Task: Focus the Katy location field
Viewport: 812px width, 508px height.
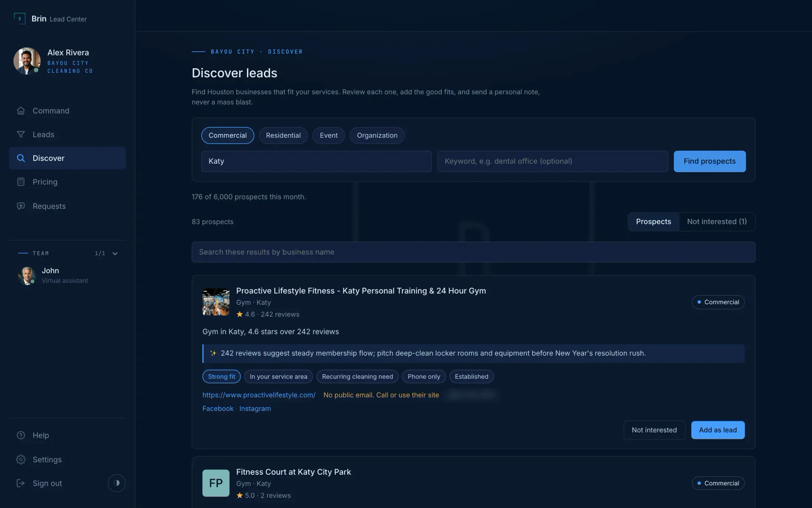Action: coord(316,161)
